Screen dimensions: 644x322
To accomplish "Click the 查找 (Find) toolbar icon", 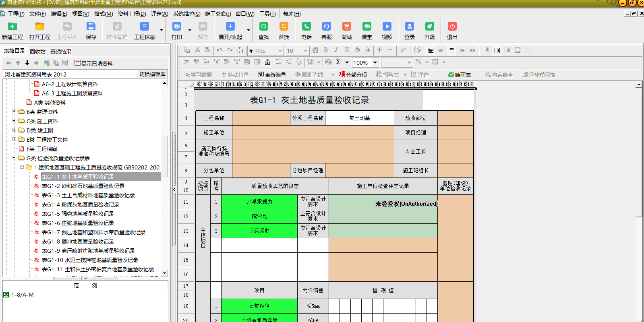I will click(x=264, y=31).
